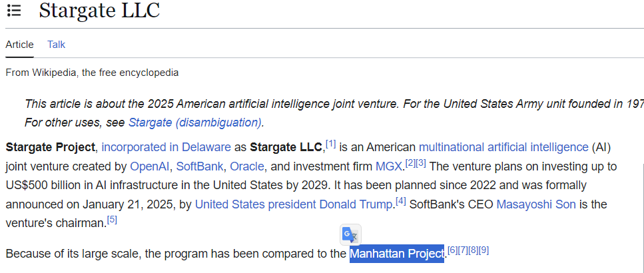Select the Article tab
This screenshot has height=273, width=644.
[x=19, y=45]
